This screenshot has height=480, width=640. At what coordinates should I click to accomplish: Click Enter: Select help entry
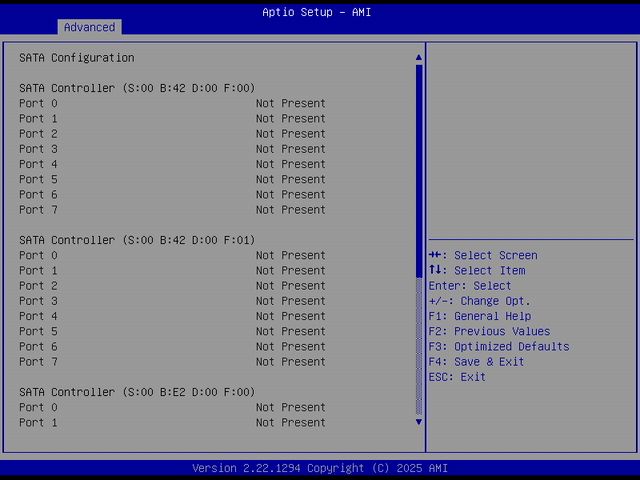coord(470,285)
